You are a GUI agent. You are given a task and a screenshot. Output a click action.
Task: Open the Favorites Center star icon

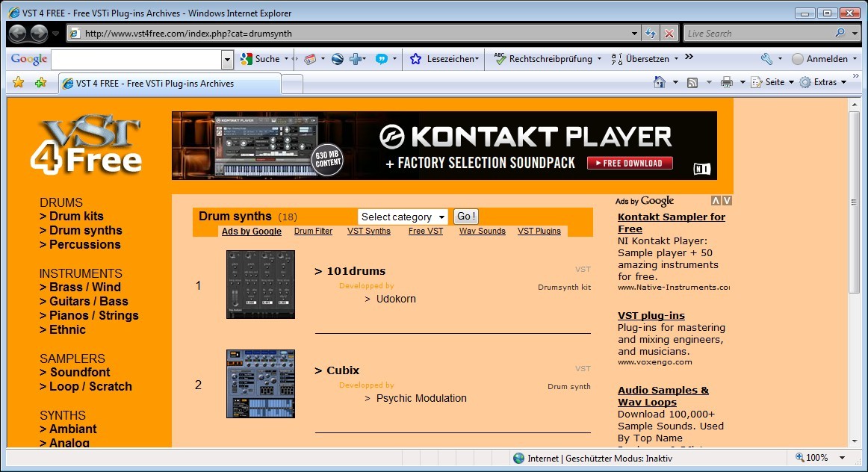(x=18, y=82)
